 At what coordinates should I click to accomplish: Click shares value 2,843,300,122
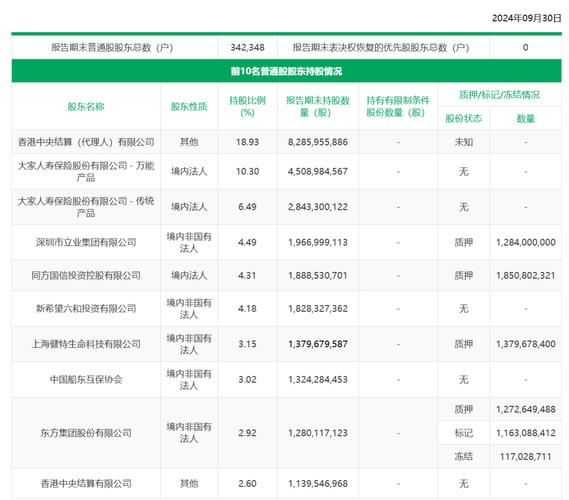click(x=318, y=207)
